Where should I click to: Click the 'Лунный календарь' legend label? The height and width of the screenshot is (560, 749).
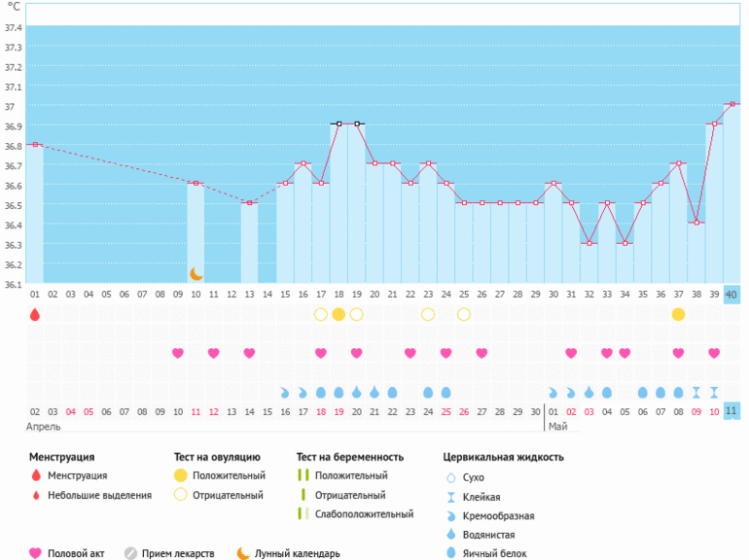point(298,553)
